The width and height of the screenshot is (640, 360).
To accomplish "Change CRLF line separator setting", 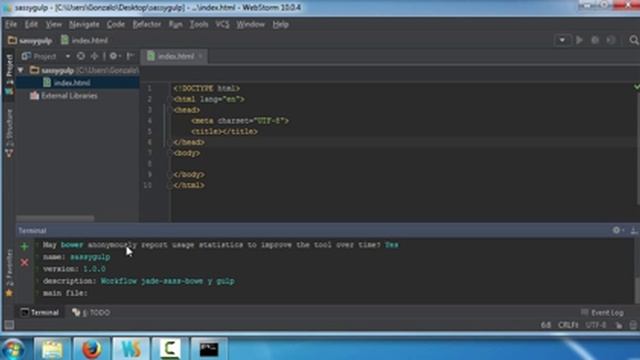I will pos(568,325).
